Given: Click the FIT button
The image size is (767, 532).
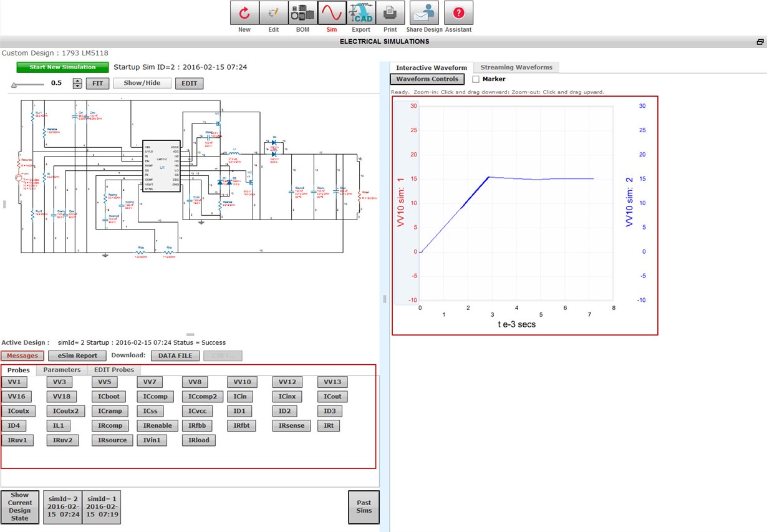Looking at the screenshot, I should tap(98, 83).
